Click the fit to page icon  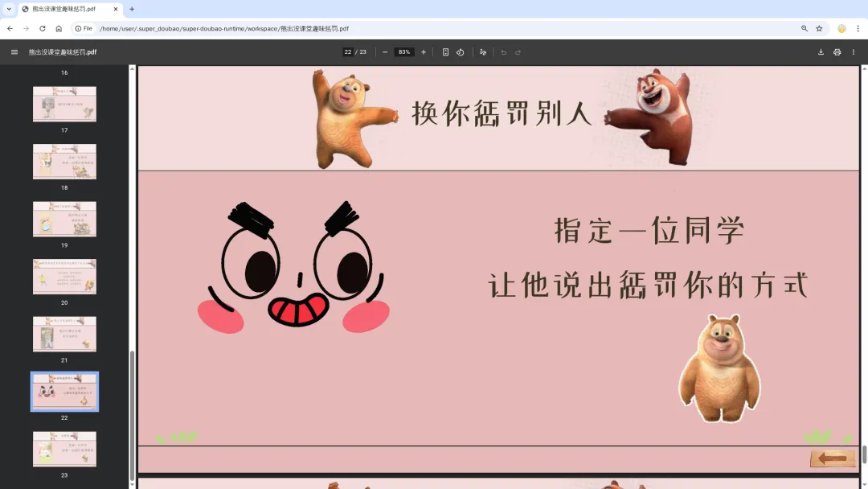coord(445,52)
